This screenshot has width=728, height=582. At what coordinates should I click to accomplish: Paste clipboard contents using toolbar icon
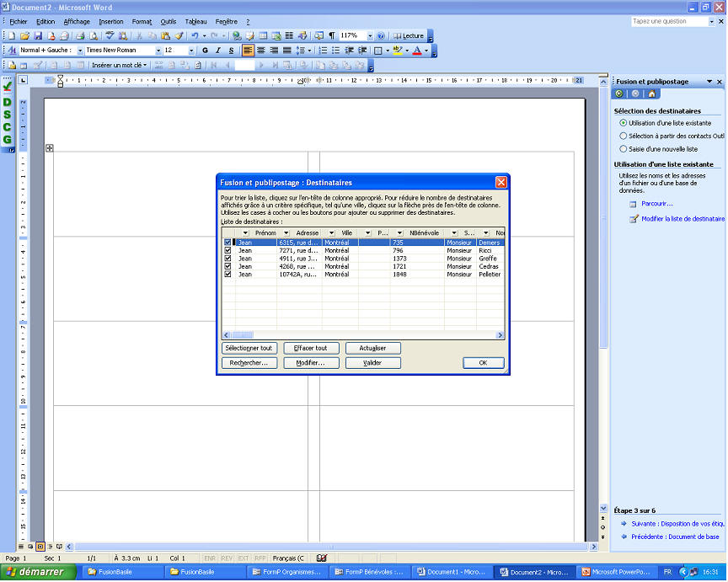pos(166,35)
